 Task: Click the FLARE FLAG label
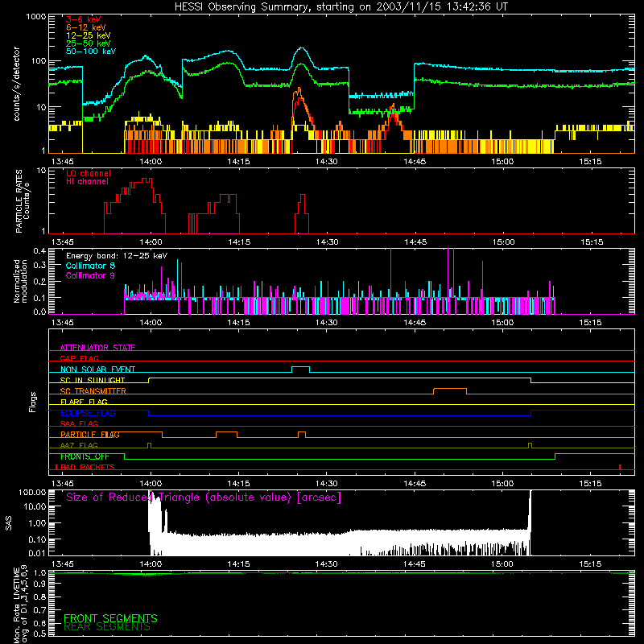point(84,402)
